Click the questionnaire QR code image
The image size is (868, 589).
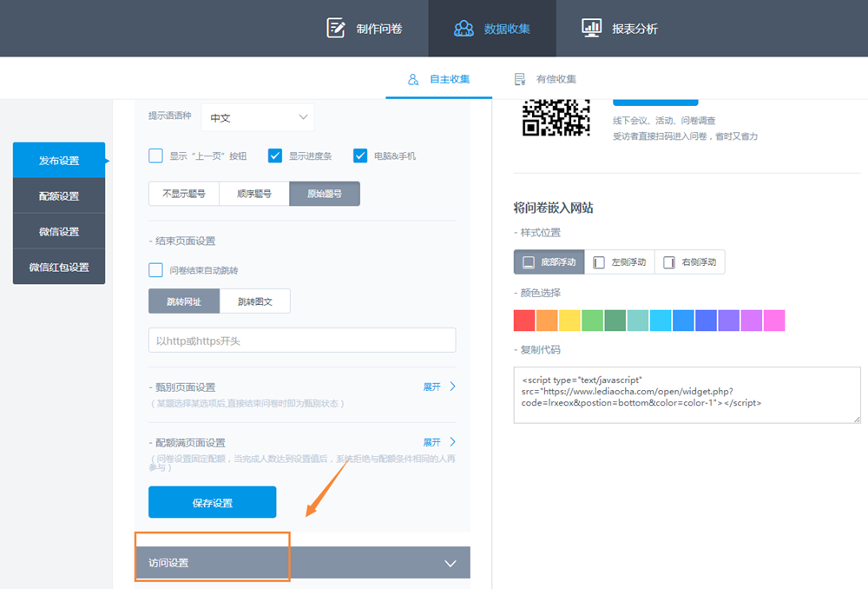(x=556, y=117)
